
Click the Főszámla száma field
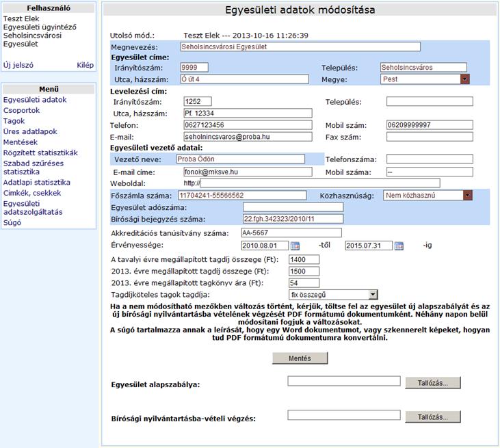click(242, 195)
